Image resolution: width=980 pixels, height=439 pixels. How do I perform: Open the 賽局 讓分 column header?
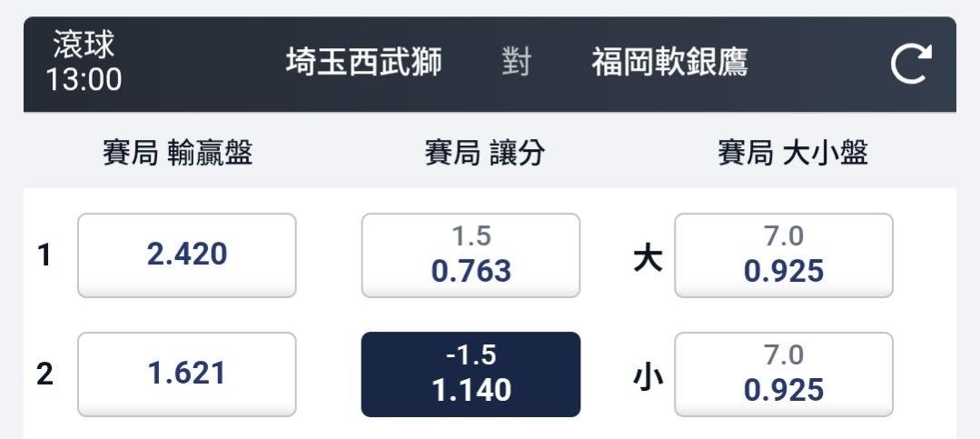[484, 153]
